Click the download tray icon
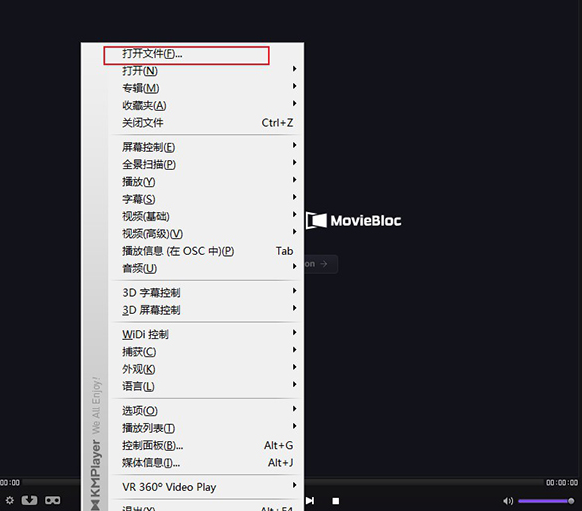The image size is (582, 511). (29, 500)
